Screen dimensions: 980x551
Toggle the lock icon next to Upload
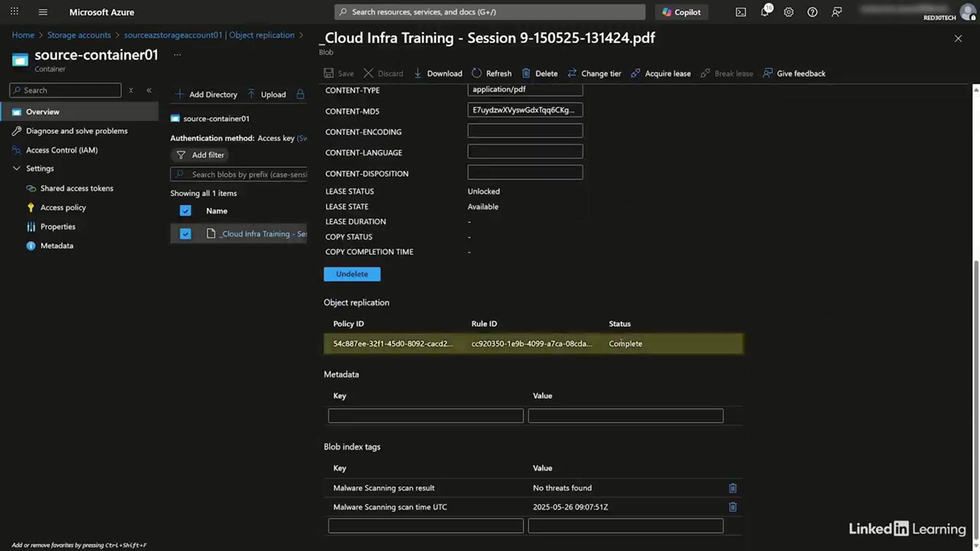pyautogui.click(x=300, y=94)
